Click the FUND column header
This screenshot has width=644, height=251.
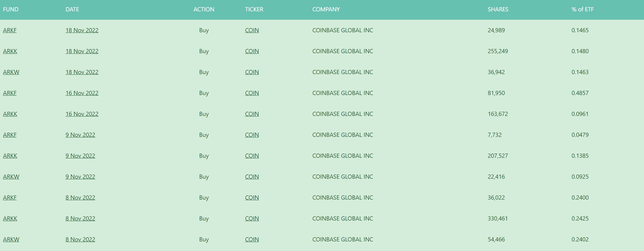(10, 9)
